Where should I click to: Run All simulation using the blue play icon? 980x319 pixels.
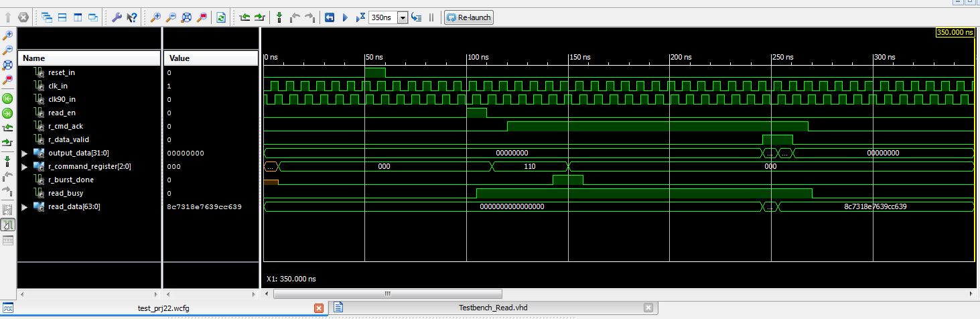346,17
